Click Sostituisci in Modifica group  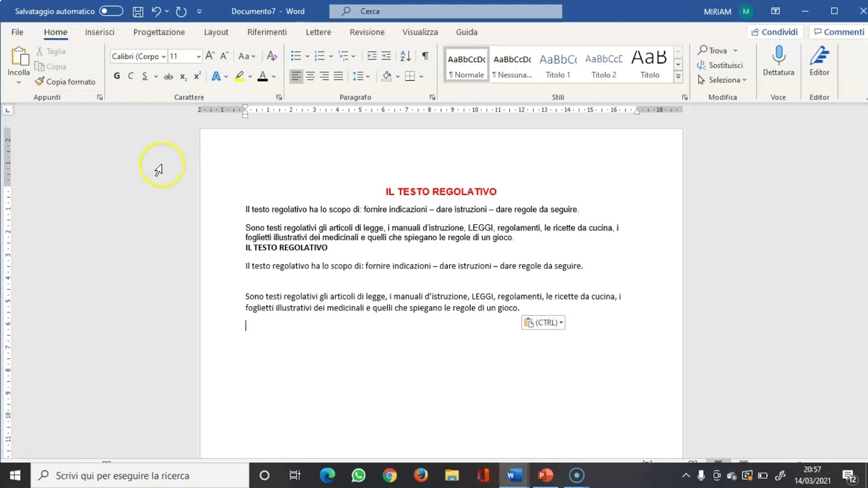(x=720, y=65)
